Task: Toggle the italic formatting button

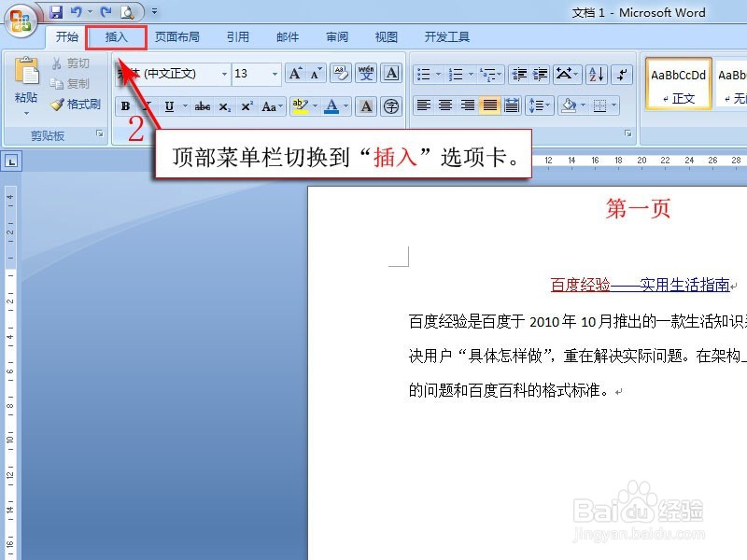Action: (147, 105)
